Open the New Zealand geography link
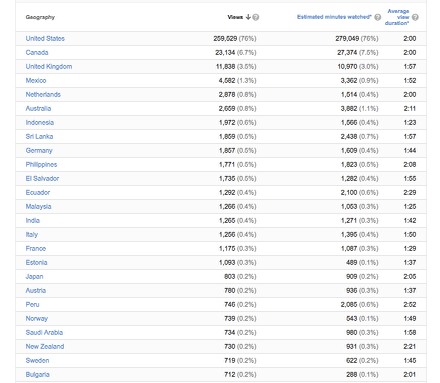This screenshot has height=383, width=440. point(45,346)
